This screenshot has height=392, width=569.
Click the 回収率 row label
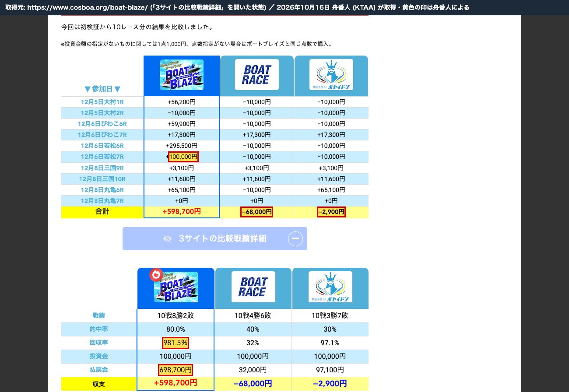[100, 343]
